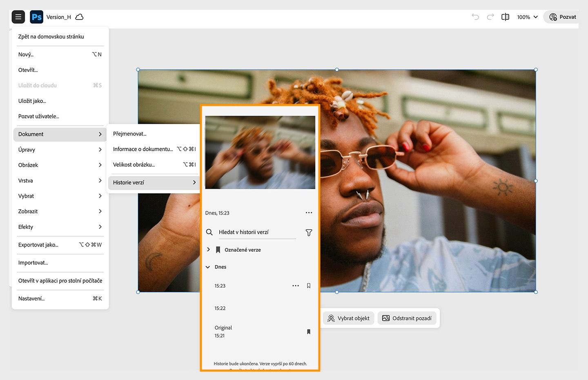Open Informace o dokumentu...
The width and height of the screenshot is (588, 380).
tap(154, 149)
